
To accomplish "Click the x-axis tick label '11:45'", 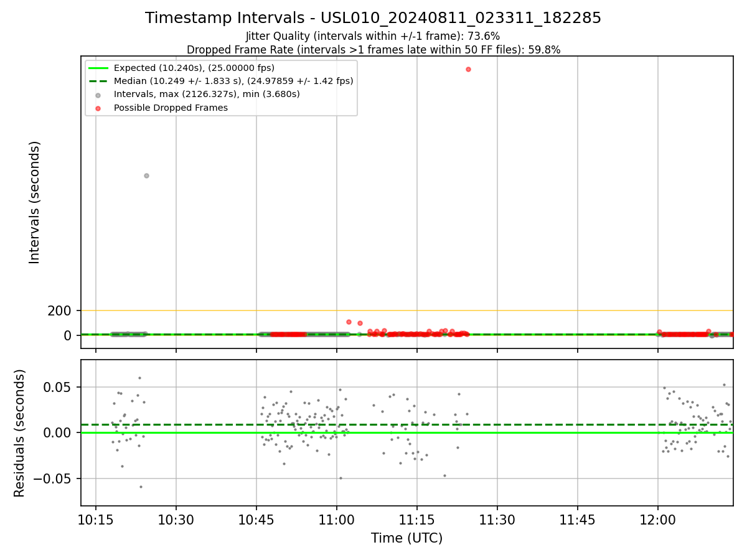I will (x=578, y=519).
